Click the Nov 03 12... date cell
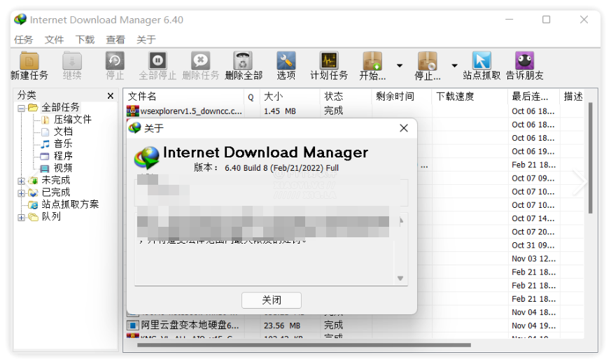 click(x=533, y=259)
